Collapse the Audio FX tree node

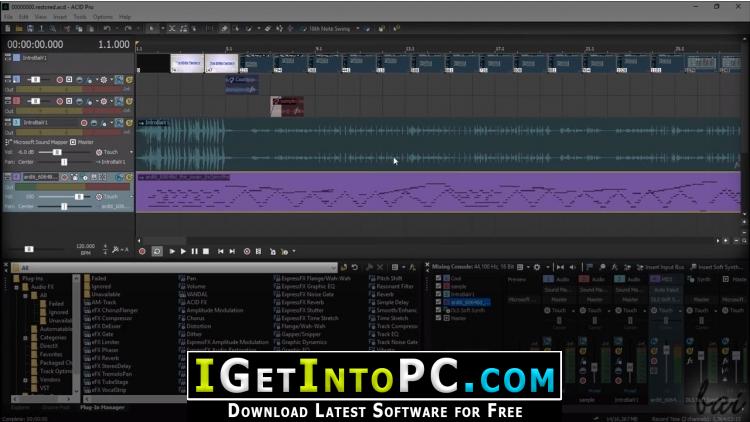click(17, 287)
